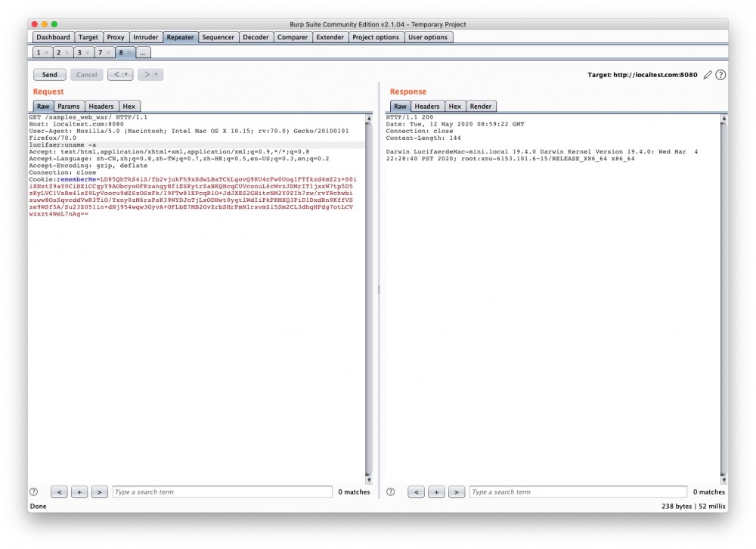Viewport: 756px width, 549px height.
Task: Focus the request search field
Action: 222,492
